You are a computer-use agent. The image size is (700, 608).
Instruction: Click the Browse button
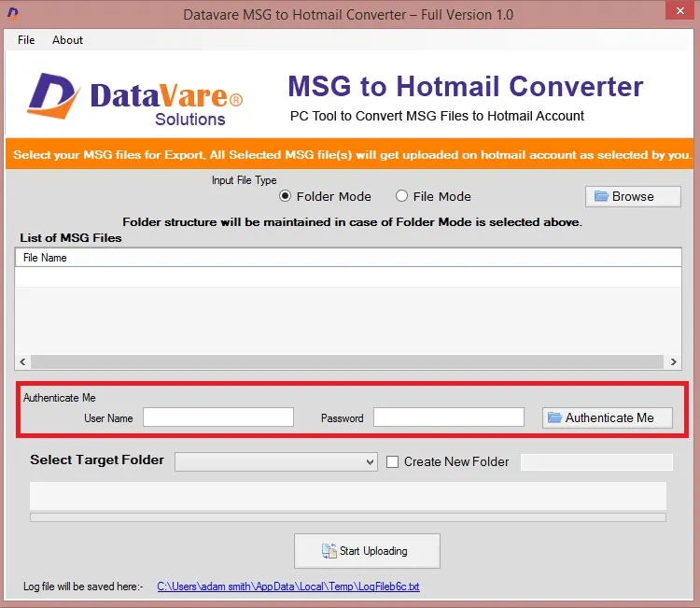pyautogui.click(x=633, y=196)
